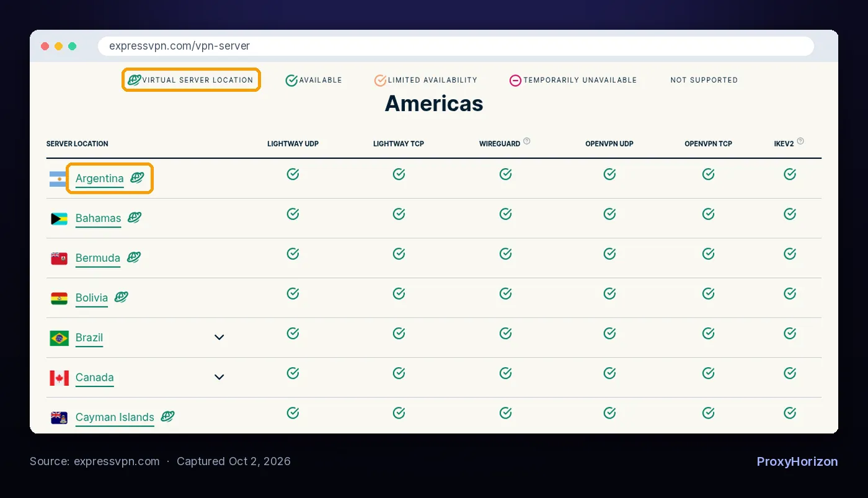Viewport: 868px width, 498px height.
Task: Click the Bermuda flag icon
Action: (x=59, y=258)
